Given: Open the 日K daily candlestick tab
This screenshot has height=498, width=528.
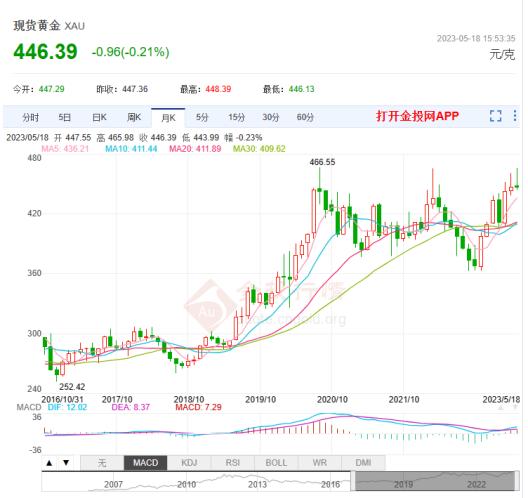Looking at the screenshot, I should click(99, 117).
